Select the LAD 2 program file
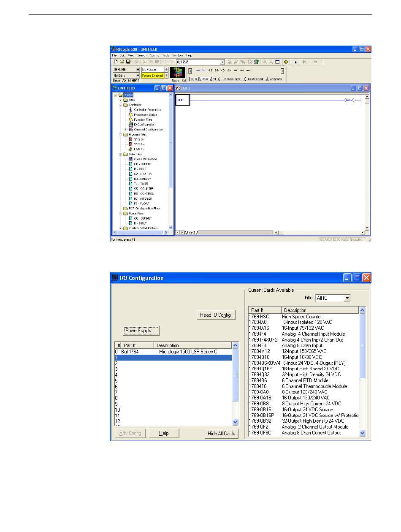 click(139, 149)
